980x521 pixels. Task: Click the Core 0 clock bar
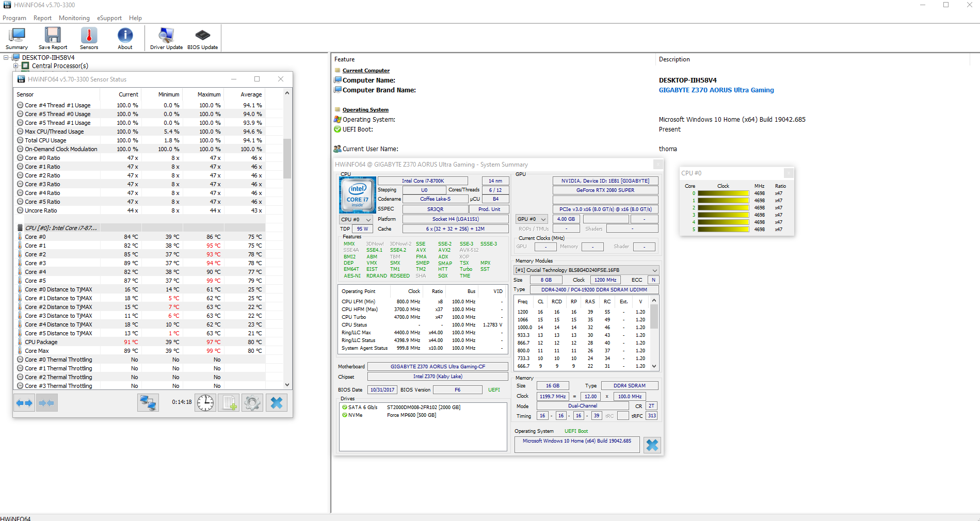(x=723, y=193)
